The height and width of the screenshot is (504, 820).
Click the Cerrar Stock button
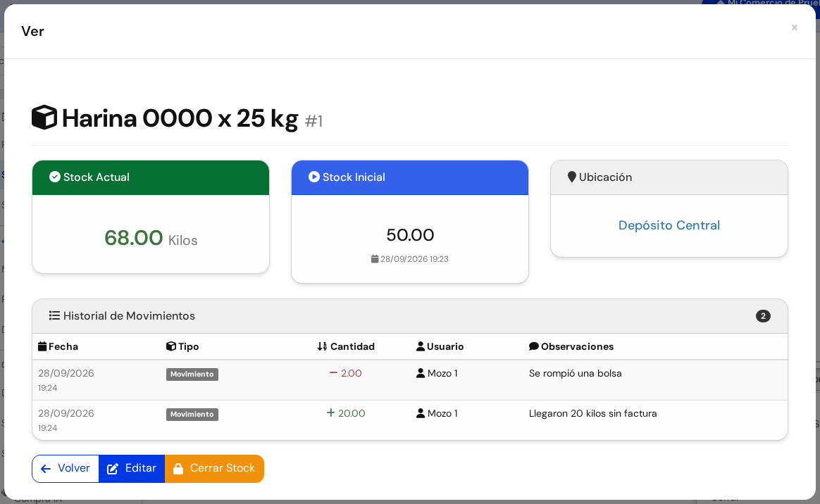(x=214, y=469)
